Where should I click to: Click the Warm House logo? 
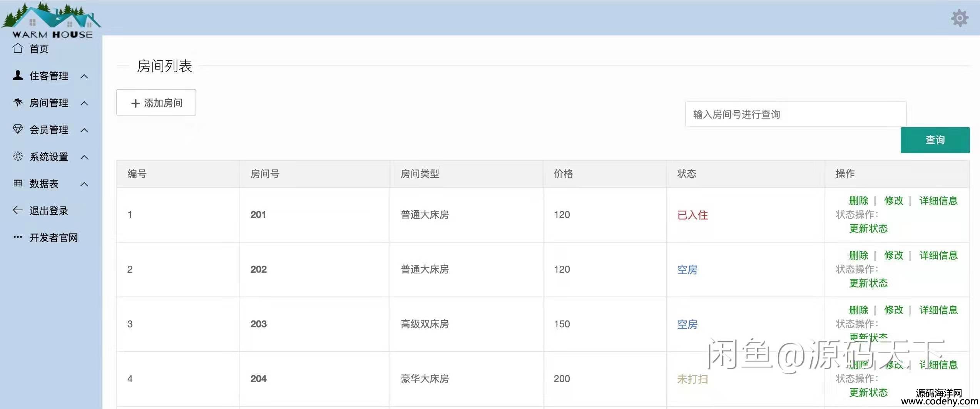[x=52, y=20]
